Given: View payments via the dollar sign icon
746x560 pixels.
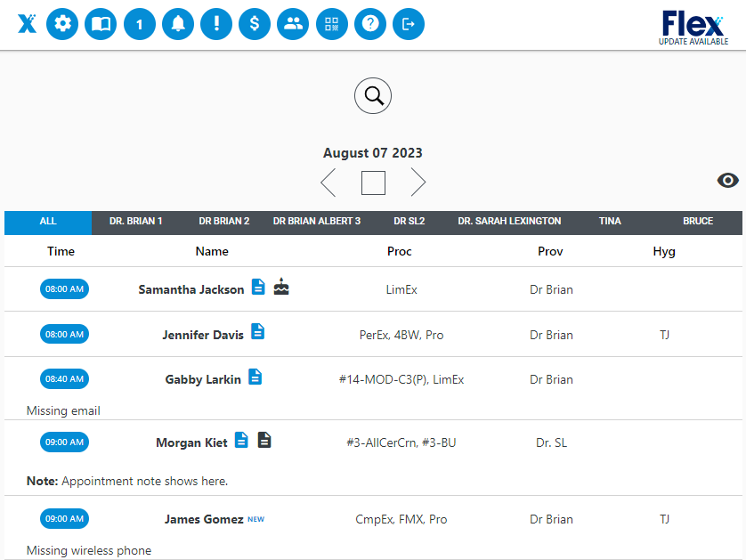Looking at the screenshot, I should 254,24.
